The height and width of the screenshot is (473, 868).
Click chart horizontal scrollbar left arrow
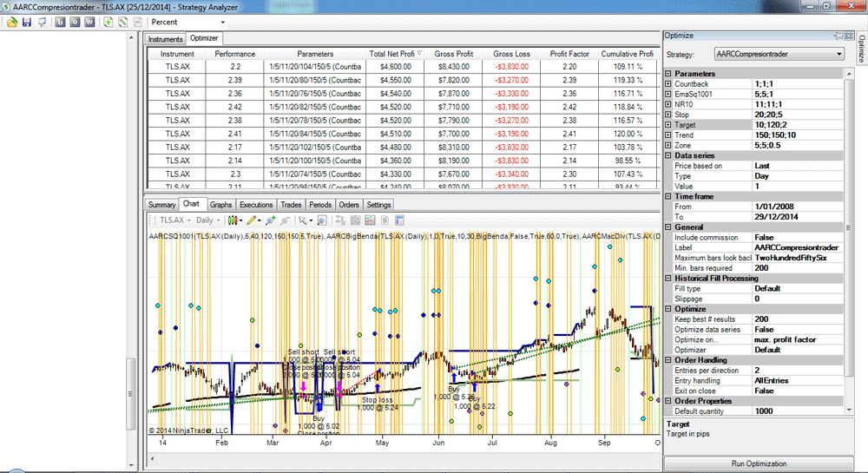(152, 458)
